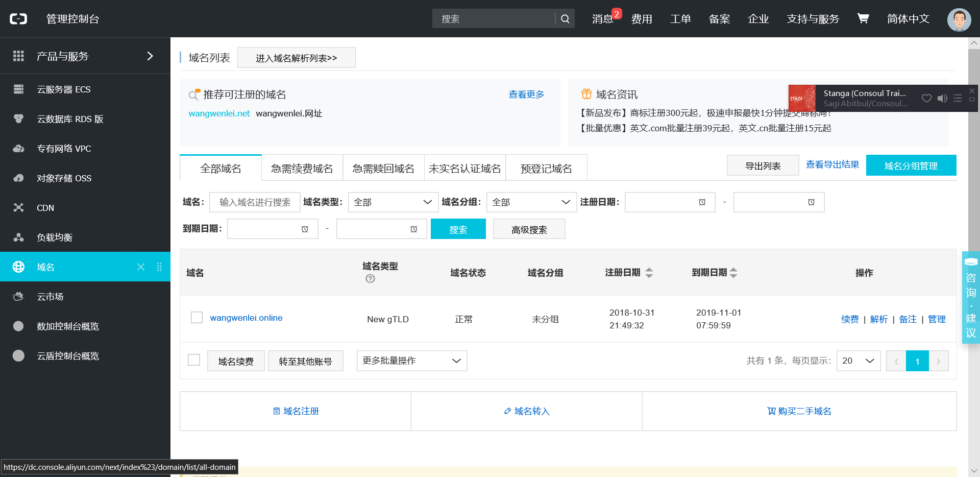The image size is (980, 477).
Task: Open 工单 from the top menu
Action: [x=680, y=18]
